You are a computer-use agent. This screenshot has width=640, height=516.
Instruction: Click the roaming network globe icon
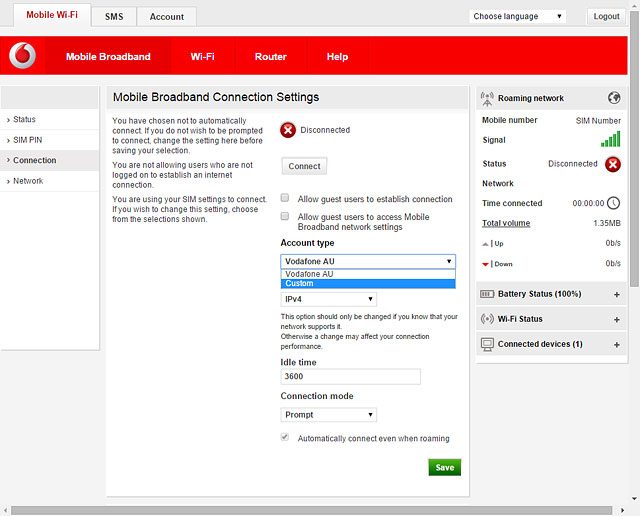(614, 98)
